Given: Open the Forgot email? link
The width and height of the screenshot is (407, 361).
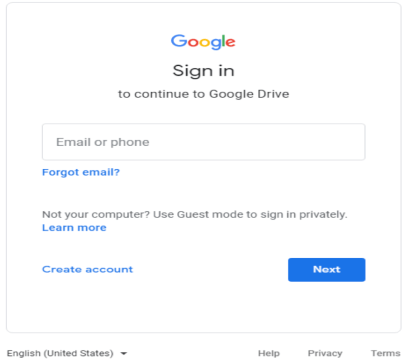Looking at the screenshot, I should coord(81,172).
